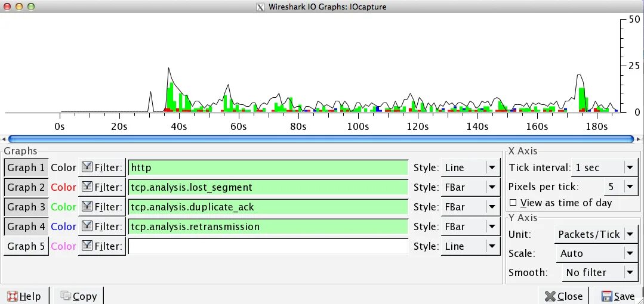This screenshot has width=644, height=304.
Task: Click the right scroll arrow
Action: click(x=639, y=139)
